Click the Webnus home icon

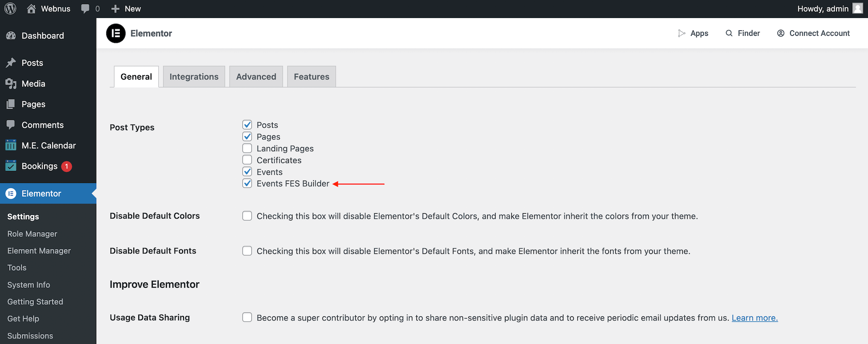(x=31, y=9)
